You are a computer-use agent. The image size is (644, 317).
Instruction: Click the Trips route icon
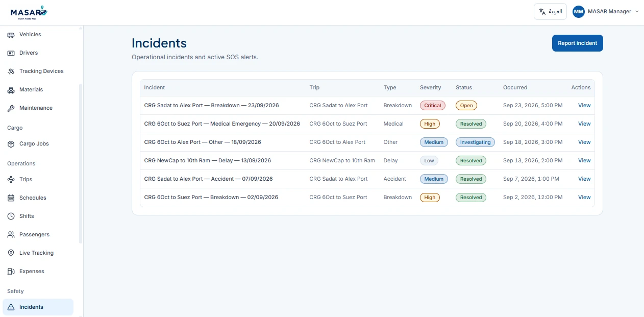[11, 180]
